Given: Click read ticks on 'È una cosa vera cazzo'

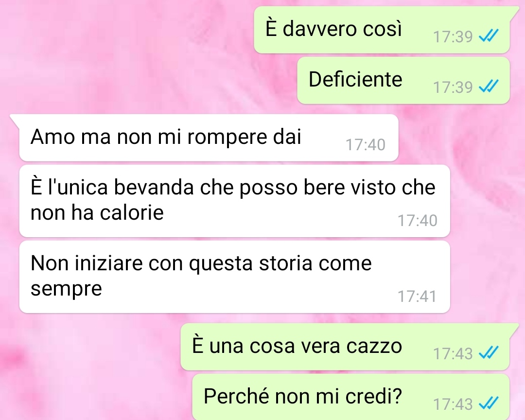Looking at the screenshot, I should pyautogui.click(x=489, y=352).
